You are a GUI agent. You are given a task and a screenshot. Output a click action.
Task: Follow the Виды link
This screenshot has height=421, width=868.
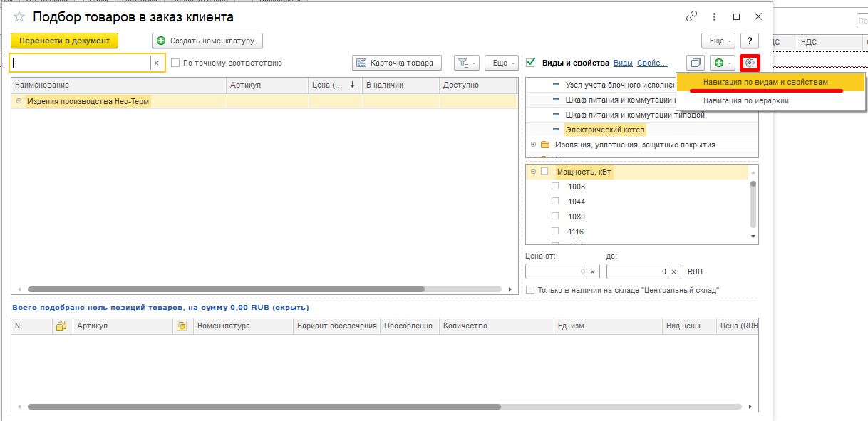coord(623,63)
